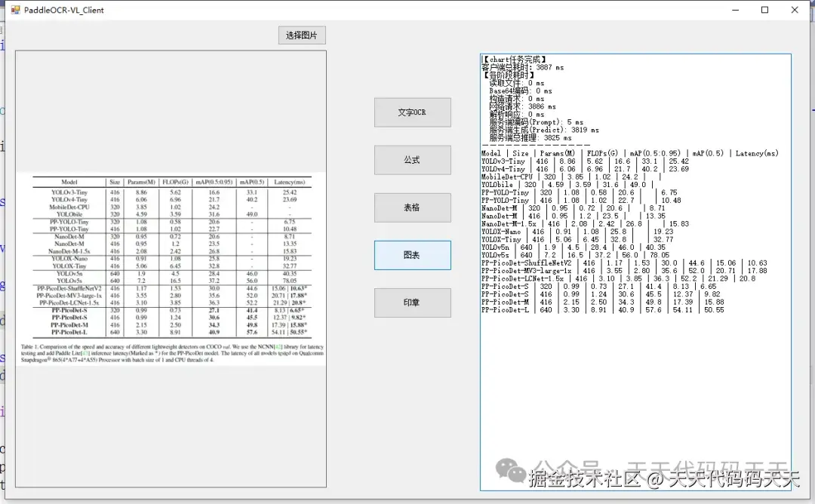Image resolution: width=815 pixels, height=504 pixels.
Task: Start the 图表 chart task button
Action: [x=412, y=255]
